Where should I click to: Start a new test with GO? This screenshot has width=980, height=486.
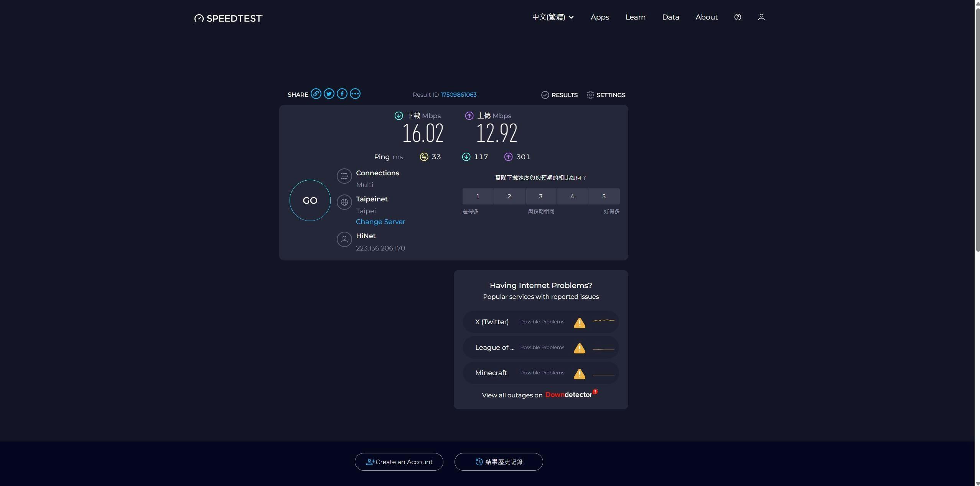tap(310, 200)
